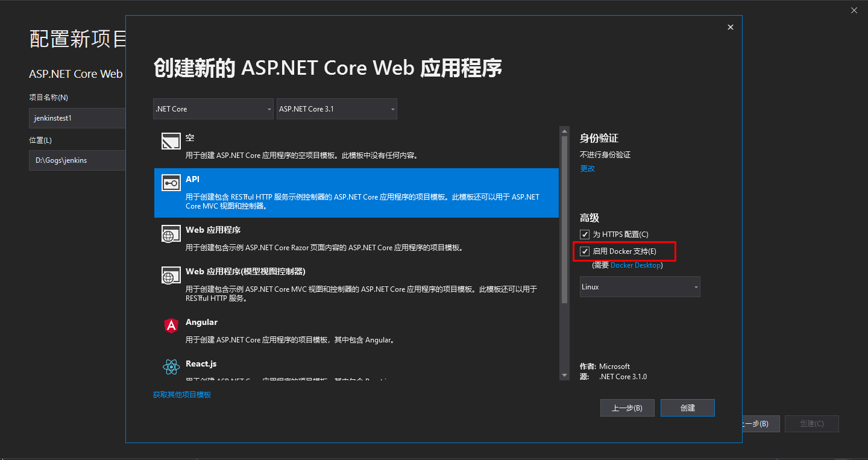Click the template list scroll down arrow
Viewport: 868px width, 460px height.
click(x=564, y=376)
